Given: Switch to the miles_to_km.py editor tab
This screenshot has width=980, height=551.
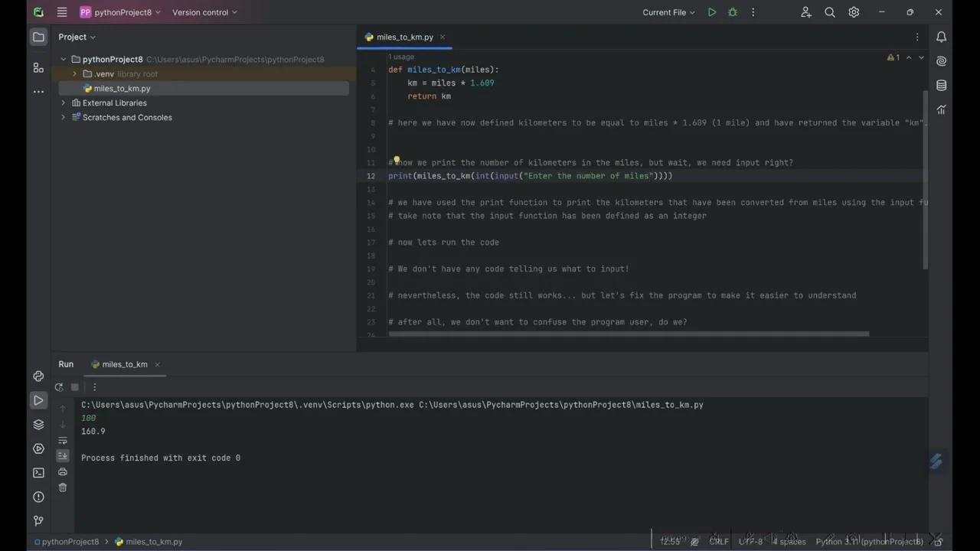Looking at the screenshot, I should [x=404, y=37].
